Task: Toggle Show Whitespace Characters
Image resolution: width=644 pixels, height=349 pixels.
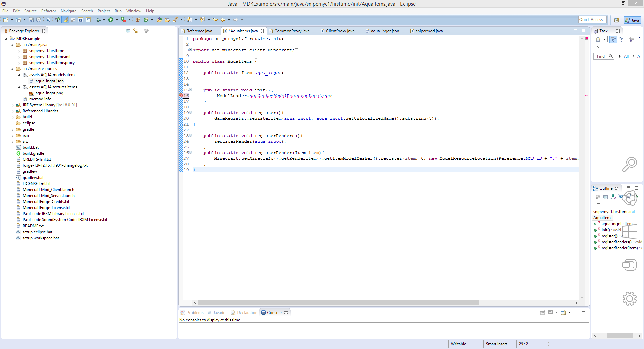Action: [x=88, y=20]
